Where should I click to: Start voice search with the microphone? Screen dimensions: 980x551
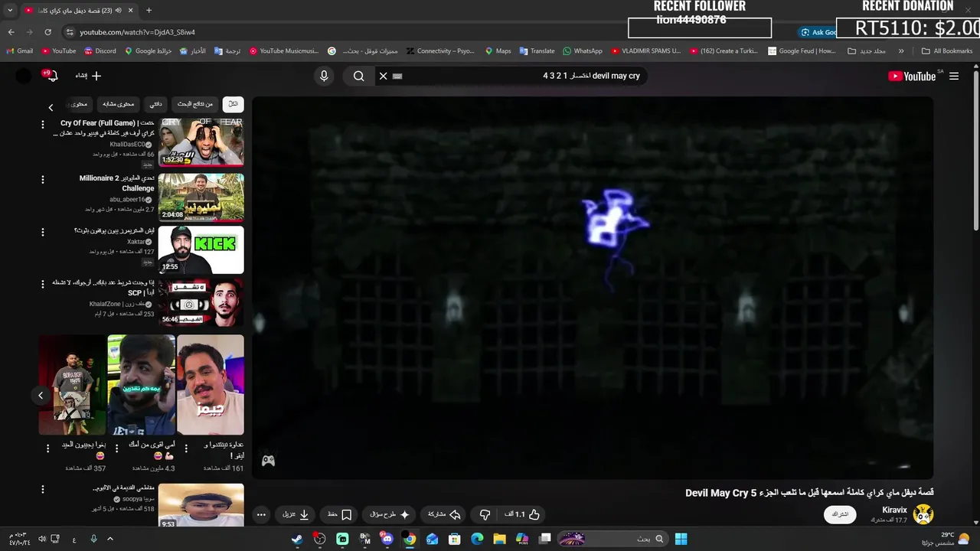[x=324, y=76]
